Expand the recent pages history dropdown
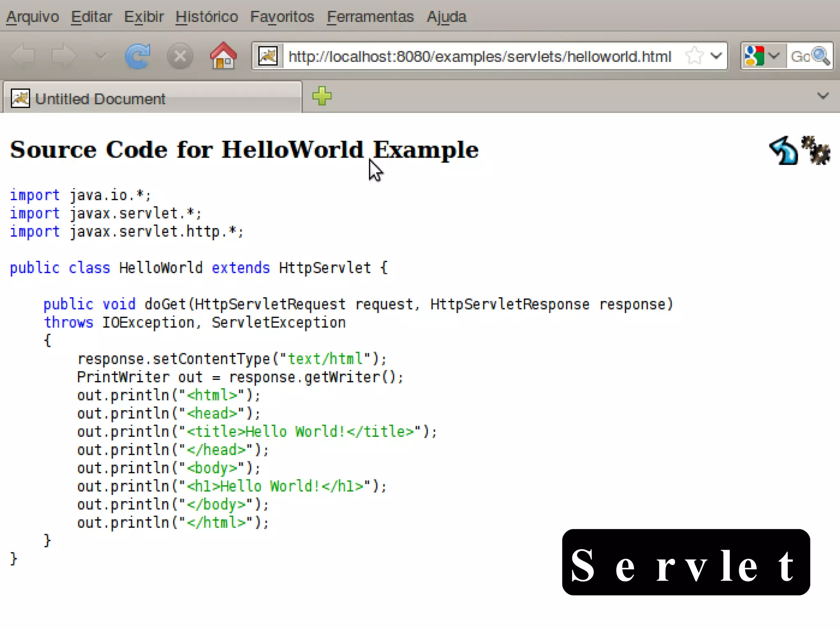The image size is (840, 630). [100, 55]
